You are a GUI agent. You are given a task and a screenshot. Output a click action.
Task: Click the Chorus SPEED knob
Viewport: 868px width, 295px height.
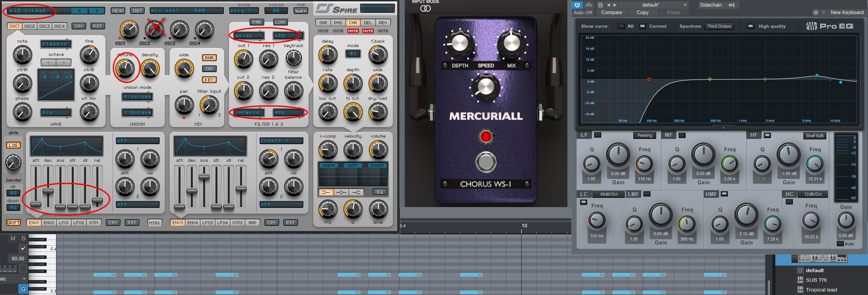(486, 87)
